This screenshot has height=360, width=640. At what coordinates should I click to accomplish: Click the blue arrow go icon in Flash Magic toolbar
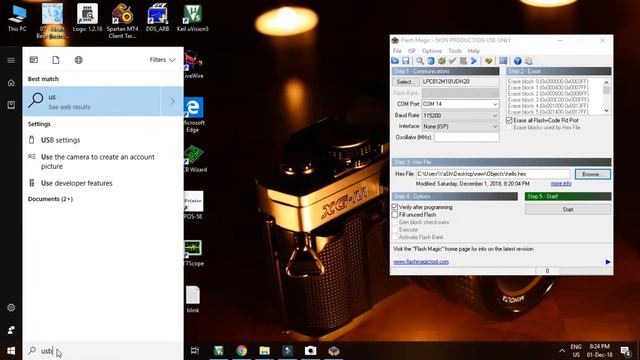point(474,61)
